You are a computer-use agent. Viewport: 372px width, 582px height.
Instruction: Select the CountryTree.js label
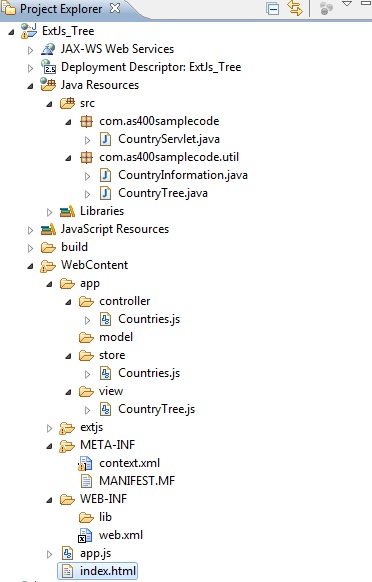pyautogui.click(x=157, y=409)
